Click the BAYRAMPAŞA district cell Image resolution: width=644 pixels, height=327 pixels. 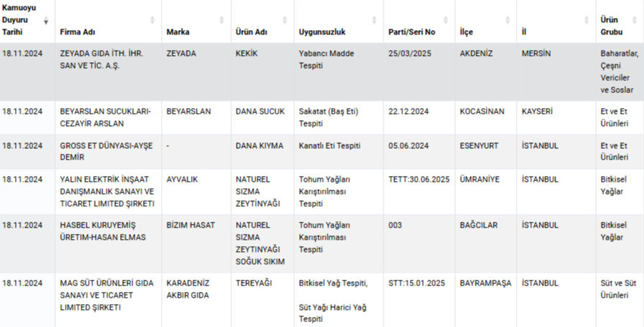(486, 283)
